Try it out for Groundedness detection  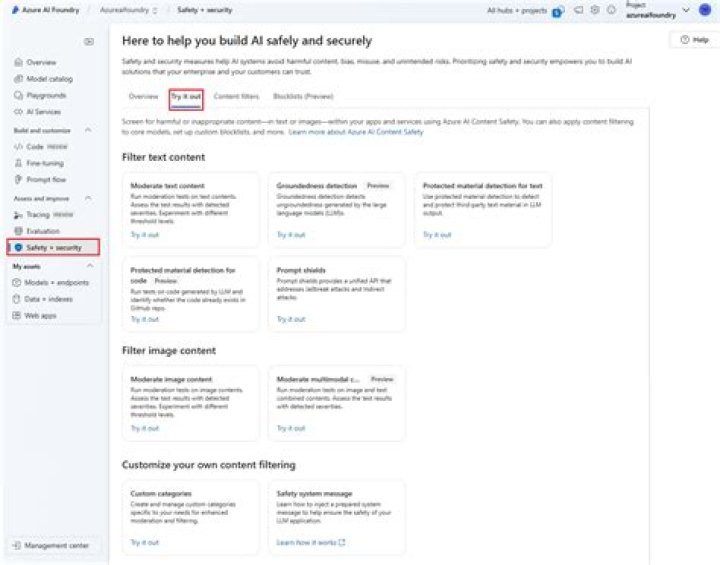[x=291, y=235]
